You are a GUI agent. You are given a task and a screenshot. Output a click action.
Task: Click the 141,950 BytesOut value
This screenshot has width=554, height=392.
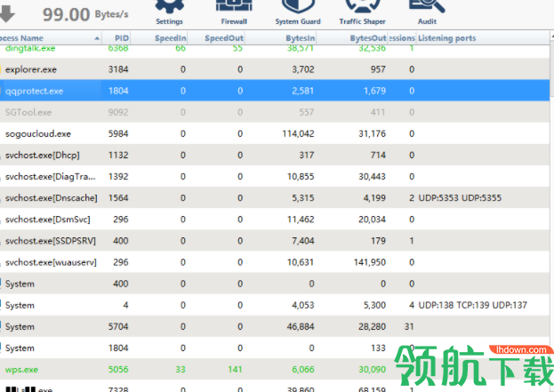370,262
